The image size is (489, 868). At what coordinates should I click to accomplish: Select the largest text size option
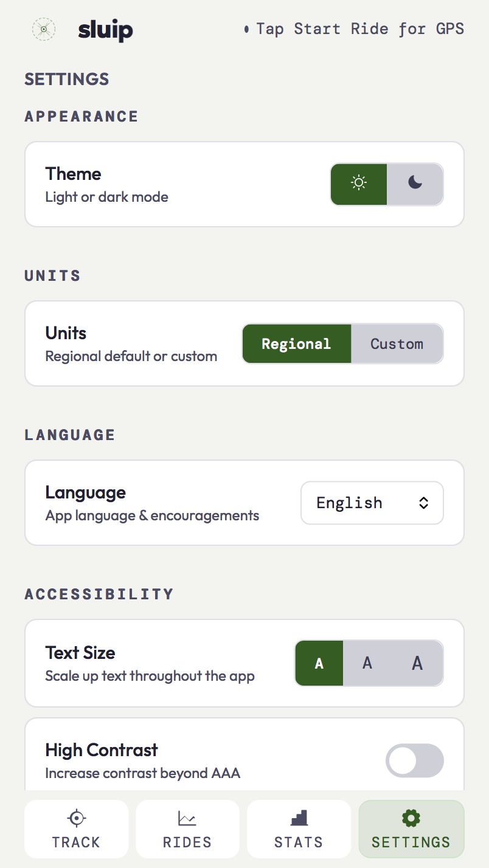417,663
